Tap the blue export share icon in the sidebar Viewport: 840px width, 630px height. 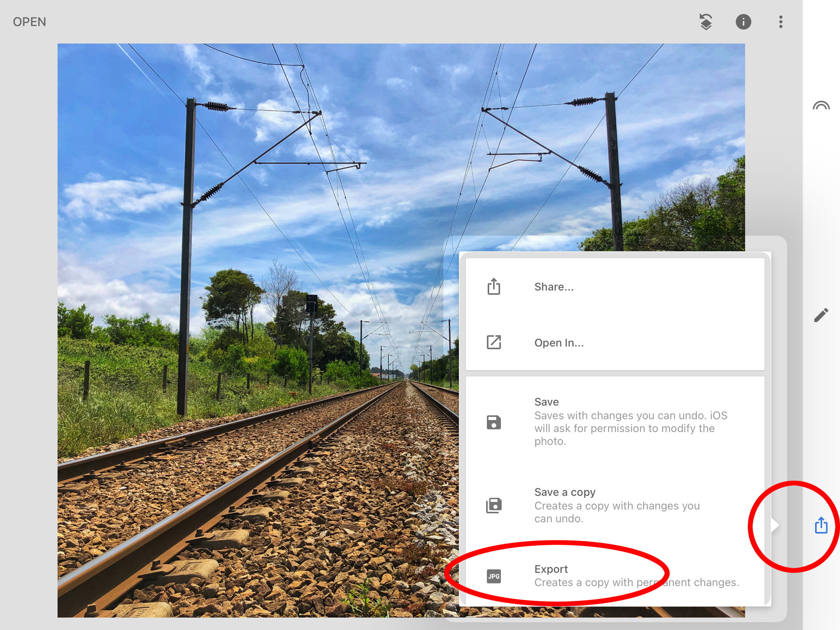point(821,525)
